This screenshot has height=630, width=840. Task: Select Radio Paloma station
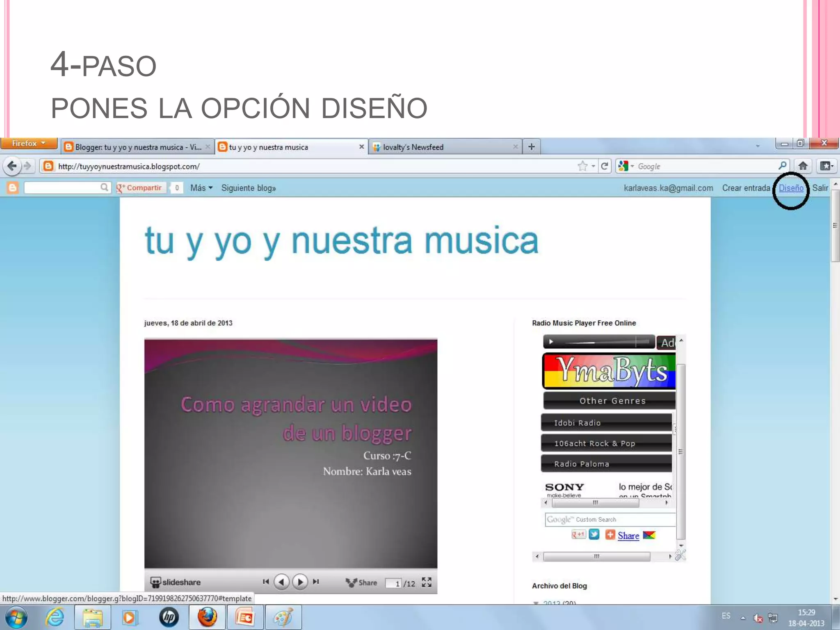tap(607, 463)
